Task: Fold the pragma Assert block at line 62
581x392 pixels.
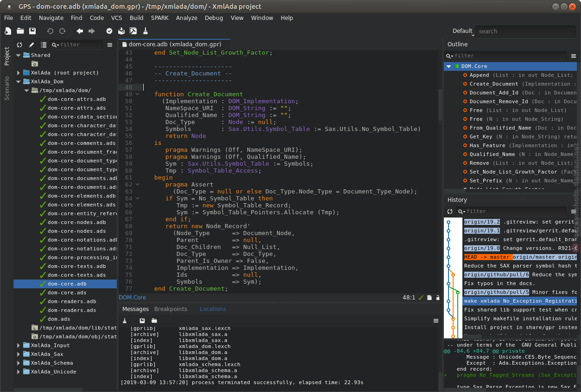Action: tap(138, 185)
